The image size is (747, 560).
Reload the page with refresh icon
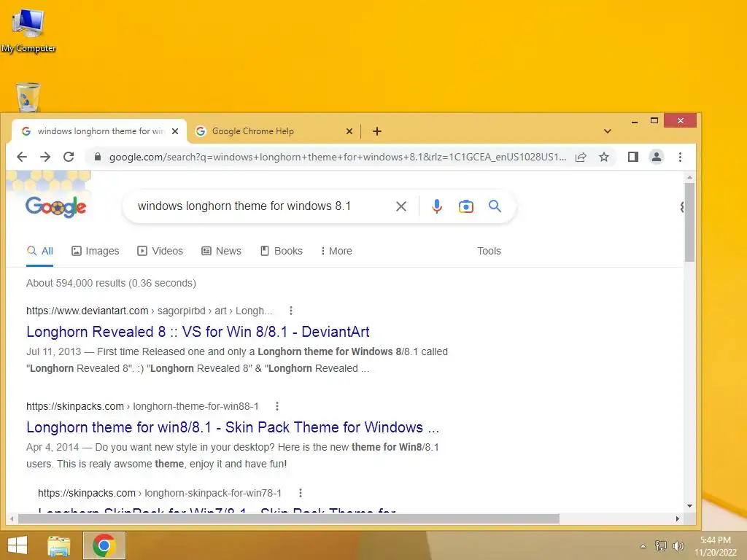[69, 157]
